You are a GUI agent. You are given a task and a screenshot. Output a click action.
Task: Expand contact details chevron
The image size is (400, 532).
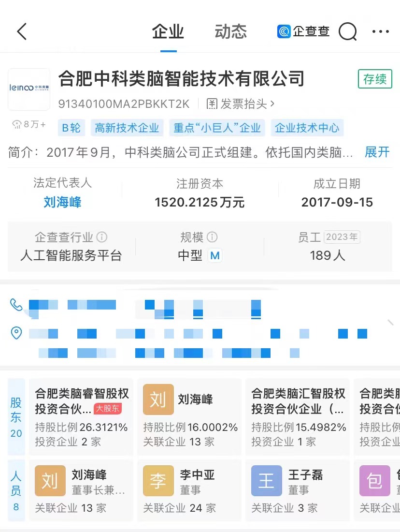pyautogui.click(x=390, y=322)
